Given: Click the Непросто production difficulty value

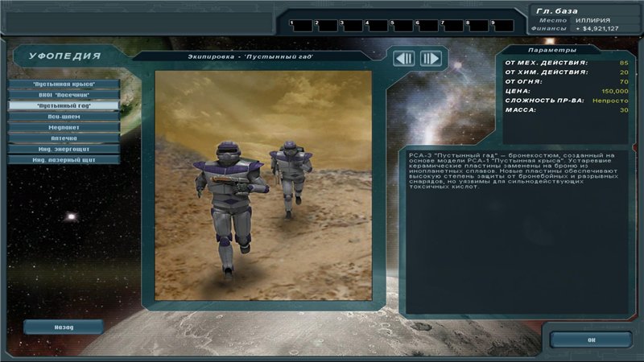Looking at the screenshot, I should [610, 101].
